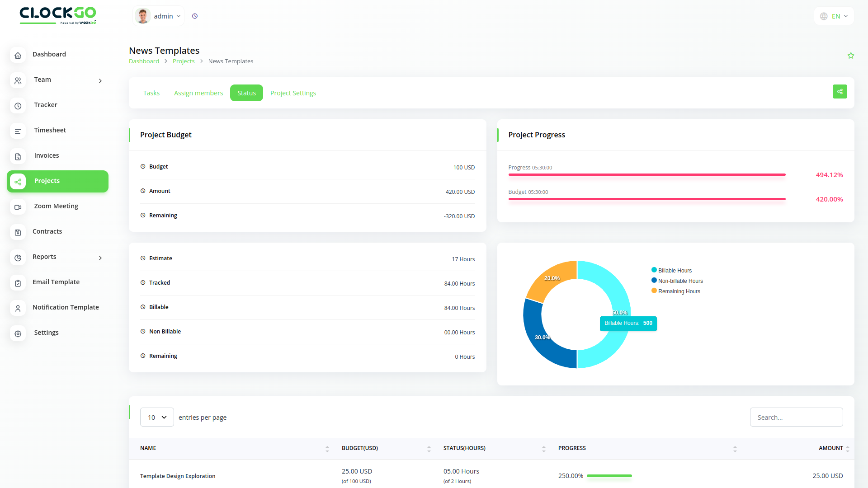Click the clock icon beside admin
Viewport: 868px width, 488px height.
195,16
